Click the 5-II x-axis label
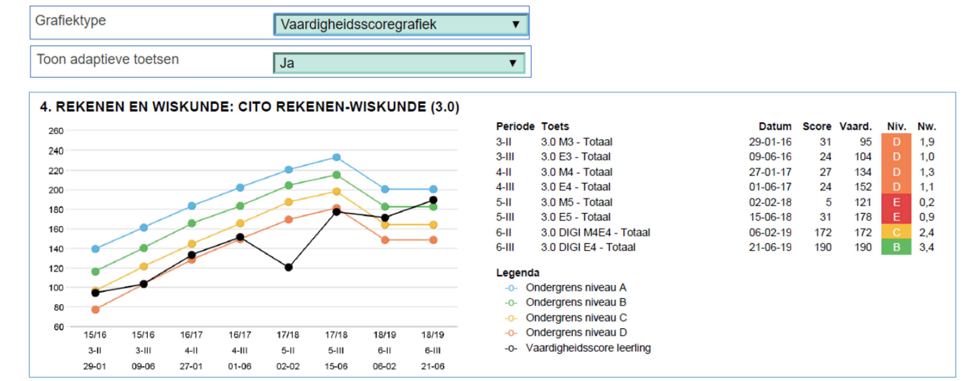The width and height of the screenshot is (980, 381). point(288,350)
